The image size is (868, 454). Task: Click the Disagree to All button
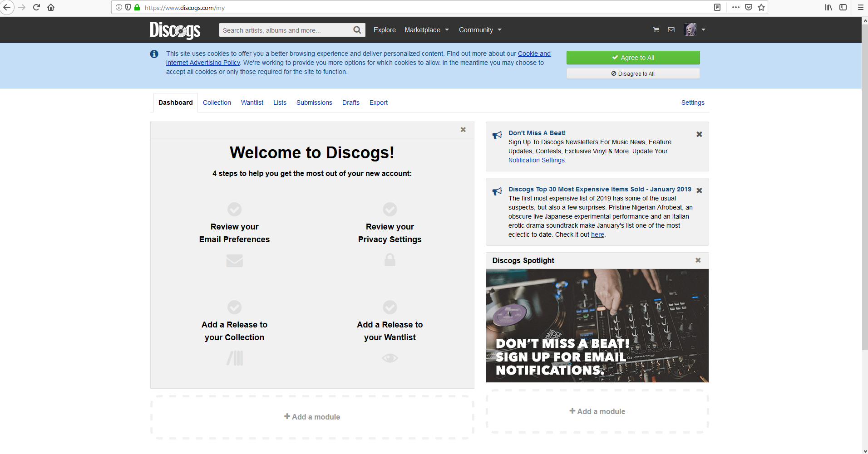[x=633, y=73]
